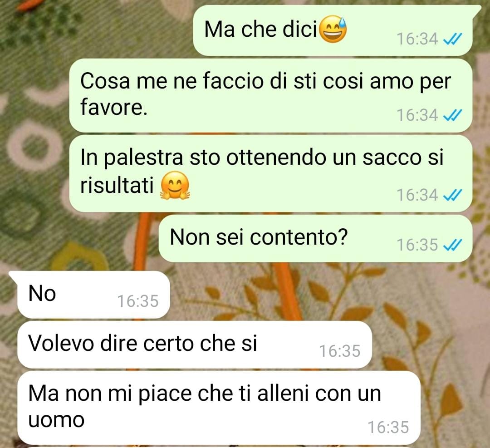Tap the timestamp on the 'uomo' message
This screenshot has width=490, height=448.
(x=388, y=428)
